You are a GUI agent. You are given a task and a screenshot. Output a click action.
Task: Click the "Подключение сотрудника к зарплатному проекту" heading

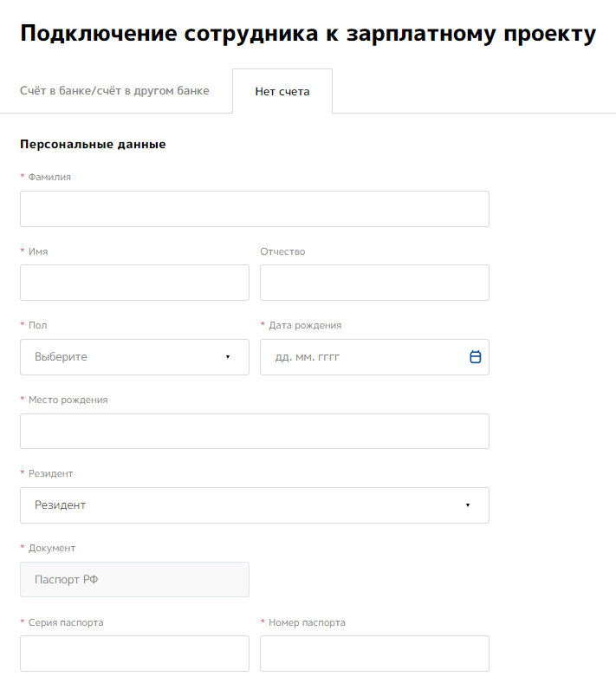[x=308, y=34]
